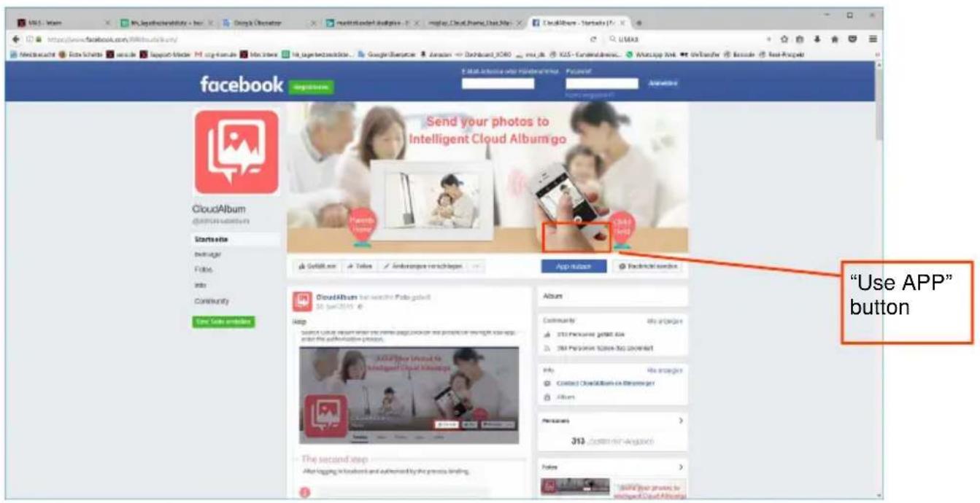
Task: Click the 'Anmelden' login button
Action: (x=663, y=83)
